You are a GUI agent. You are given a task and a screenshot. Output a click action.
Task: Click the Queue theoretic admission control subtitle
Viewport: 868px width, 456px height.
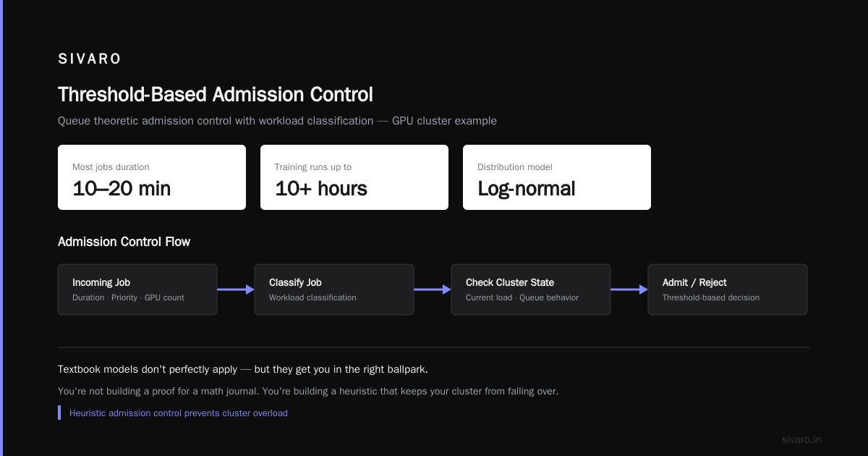point(277,121)
